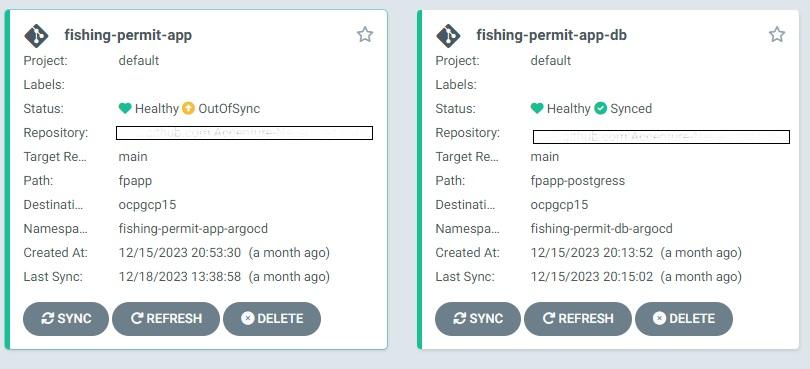Image resolution: width=810 pixels, height=369 pixels.
Task: Refresh the fishing-permit-app application
Action: (166, 318)
